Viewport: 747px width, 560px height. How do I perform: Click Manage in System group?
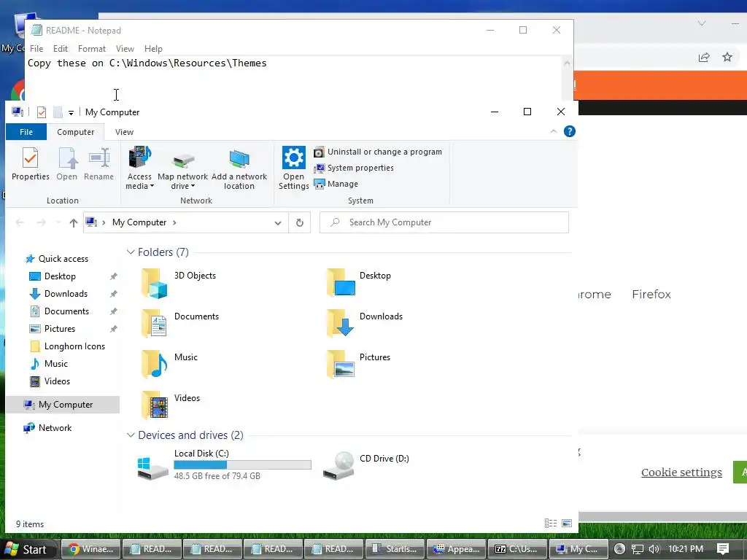tap(336, 184)
